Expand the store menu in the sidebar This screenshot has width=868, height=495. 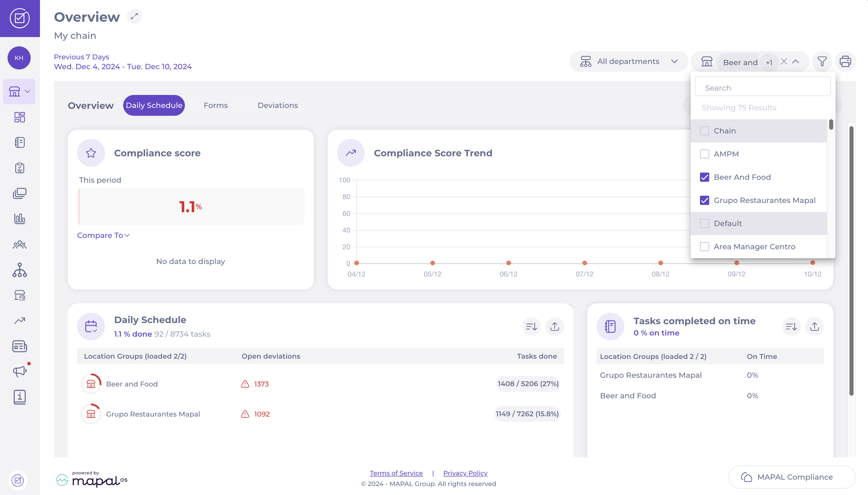click(19, 91)
